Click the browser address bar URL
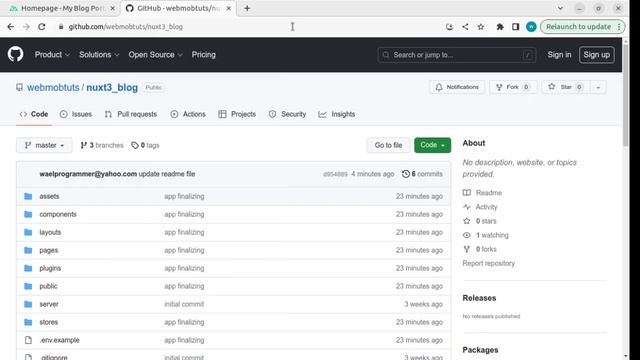 click(126, 27)
